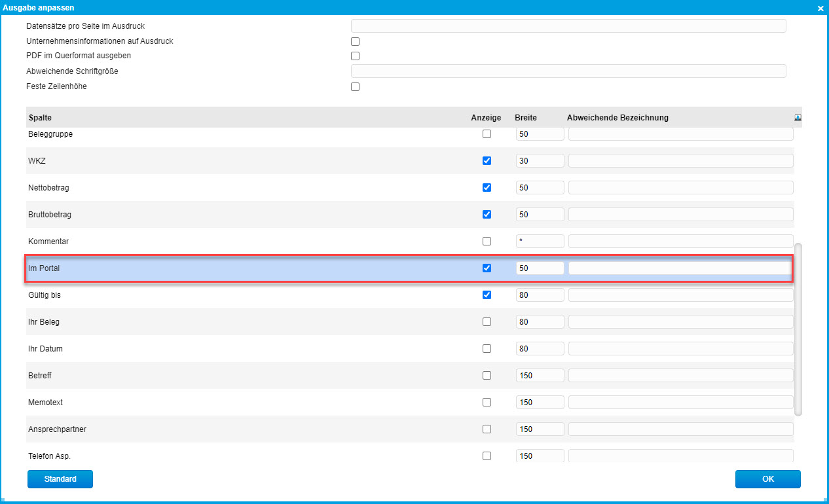Click the Breite field for Bruttobetrag
This screenshot has height=504, width=829.
pos(540,215)
